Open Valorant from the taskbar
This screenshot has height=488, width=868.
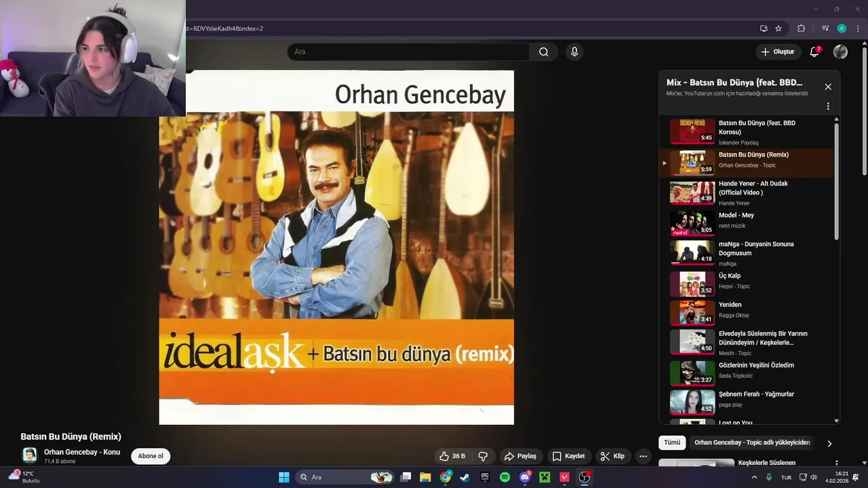564,477
